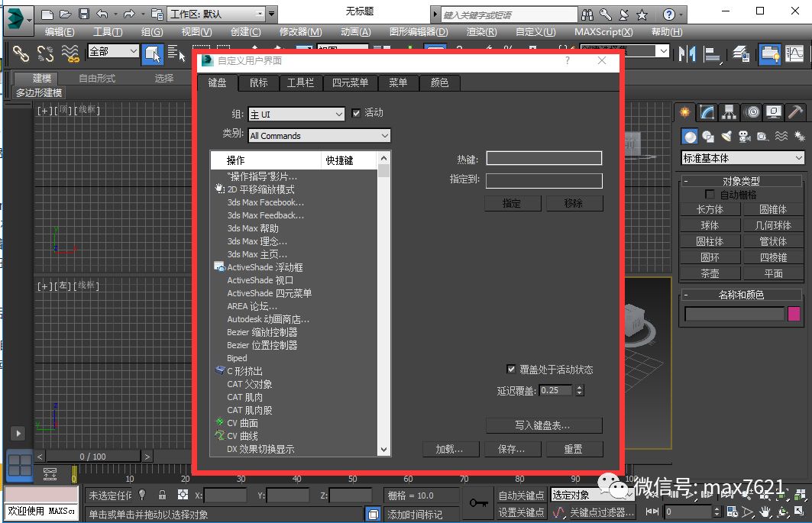Click the Bind to Space Warp icon

[70, 53]
